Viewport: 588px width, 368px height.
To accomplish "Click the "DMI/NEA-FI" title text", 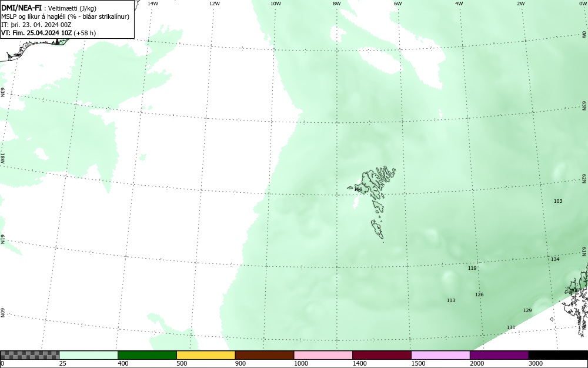I will click(x=21, y=8).
